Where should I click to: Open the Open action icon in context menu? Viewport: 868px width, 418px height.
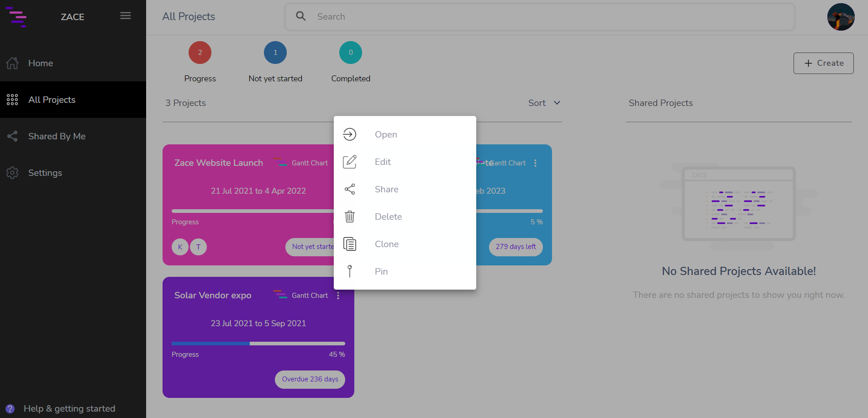[350, 134]
